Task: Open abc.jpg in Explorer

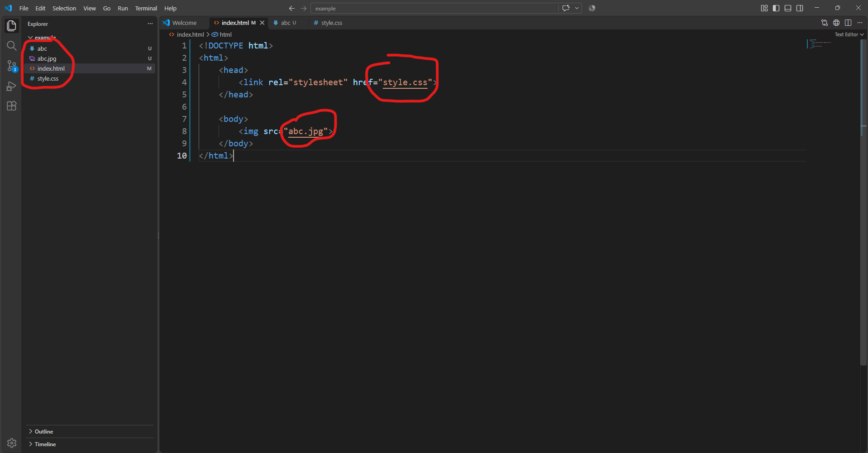Action: coord(90,58)
